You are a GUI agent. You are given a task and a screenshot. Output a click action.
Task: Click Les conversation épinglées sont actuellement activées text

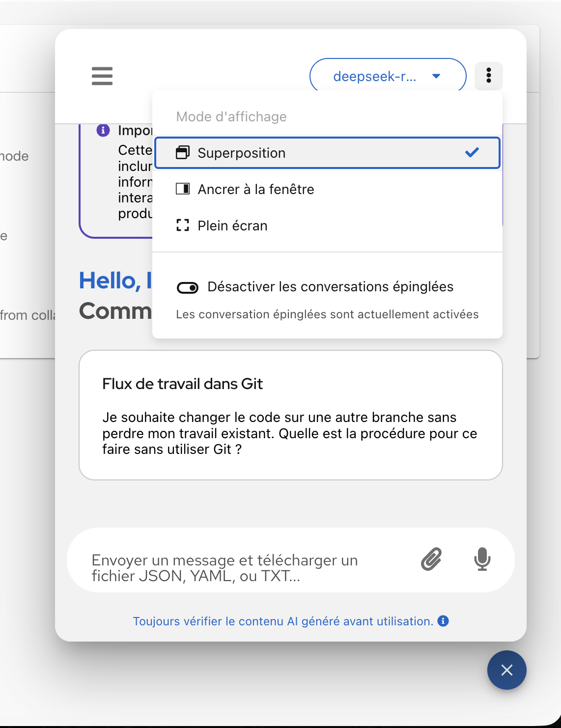[327, 314]
